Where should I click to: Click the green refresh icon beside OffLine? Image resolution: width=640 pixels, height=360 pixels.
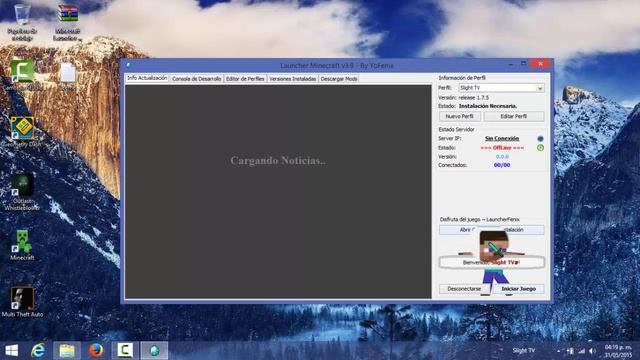point(540,148)
